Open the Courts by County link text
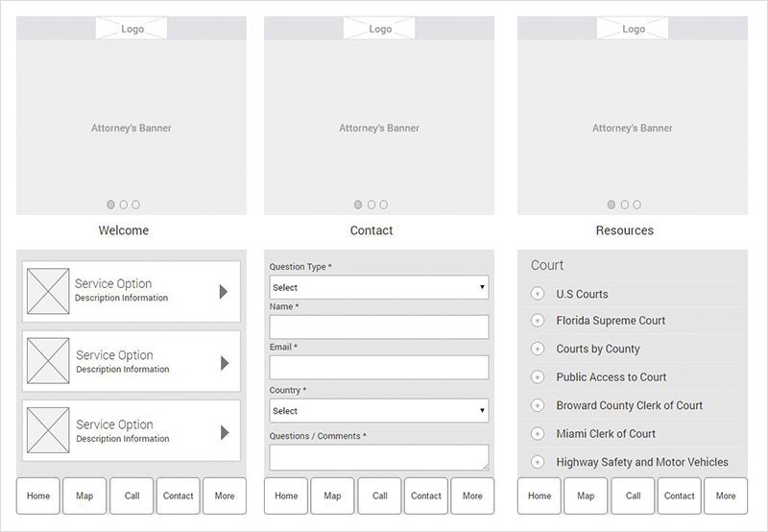The width and height of the screenshot is (768, 532). (x=597, y=349)
